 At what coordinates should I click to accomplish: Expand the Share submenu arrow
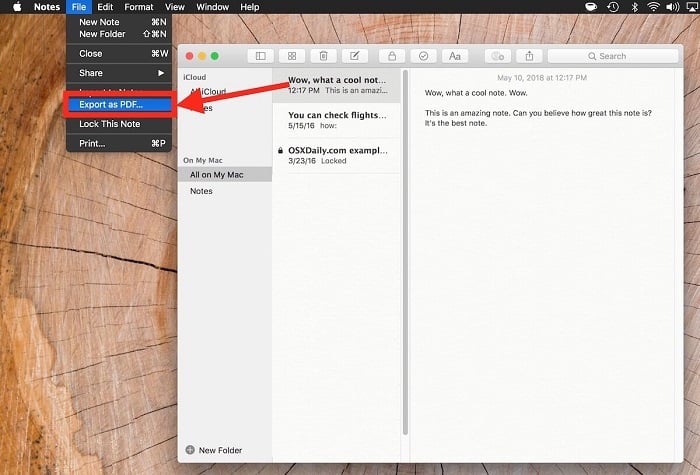click(161, 73)
